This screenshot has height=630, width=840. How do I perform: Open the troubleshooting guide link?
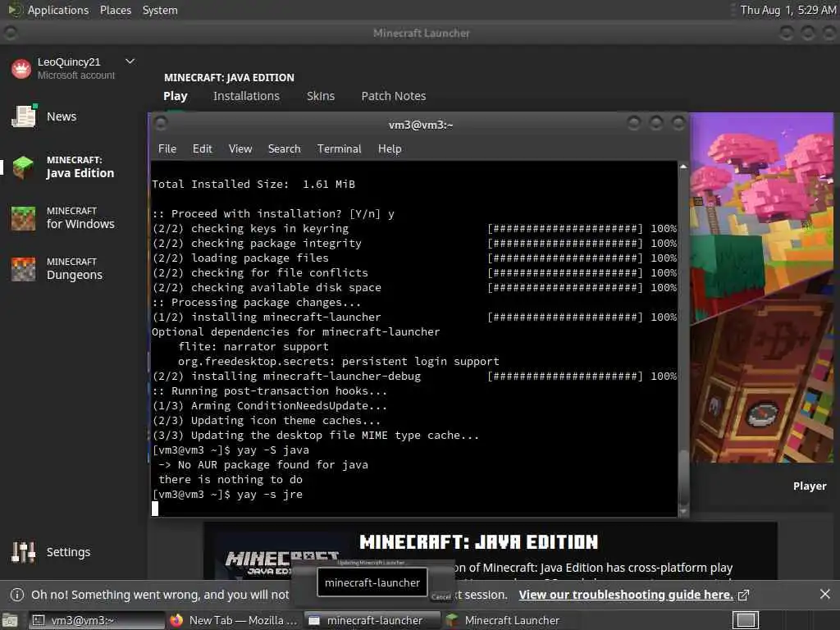(626, 595)
